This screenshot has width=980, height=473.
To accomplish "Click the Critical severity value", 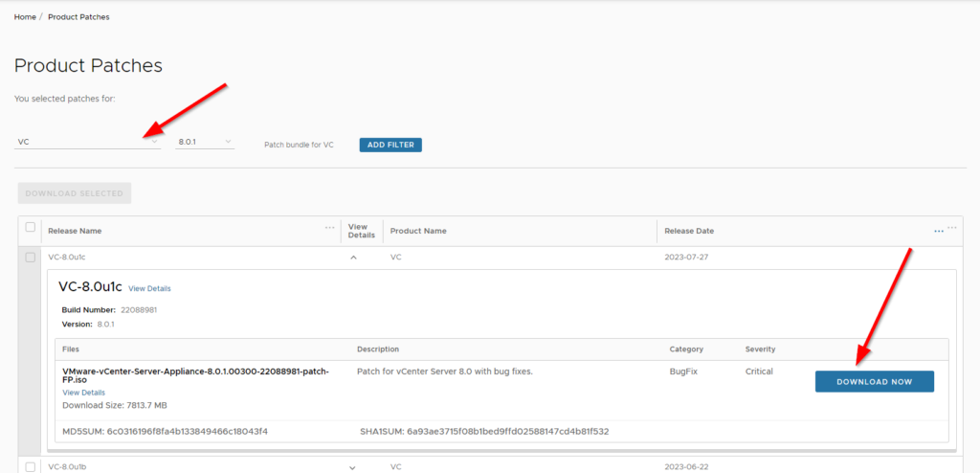I will tap(759, 371).
